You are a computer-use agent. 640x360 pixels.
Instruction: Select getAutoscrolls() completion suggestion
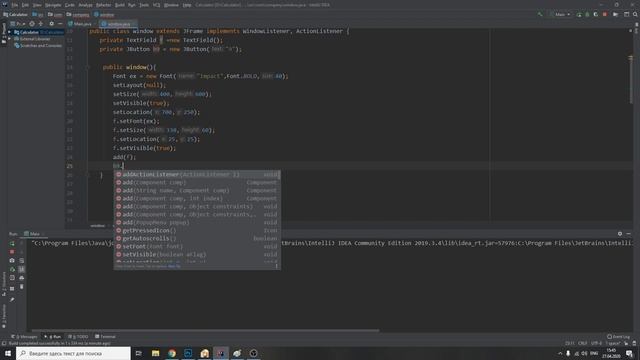[x=197, y=238]
